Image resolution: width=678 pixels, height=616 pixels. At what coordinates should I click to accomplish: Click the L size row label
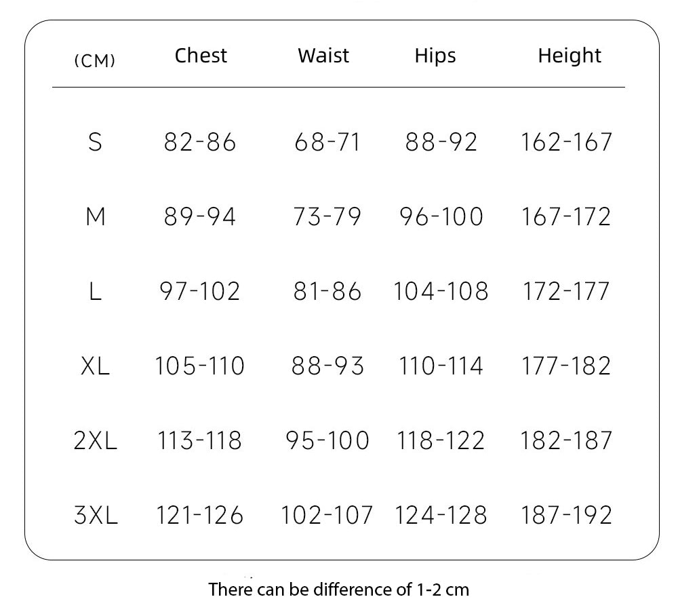(x=95, y=291)
